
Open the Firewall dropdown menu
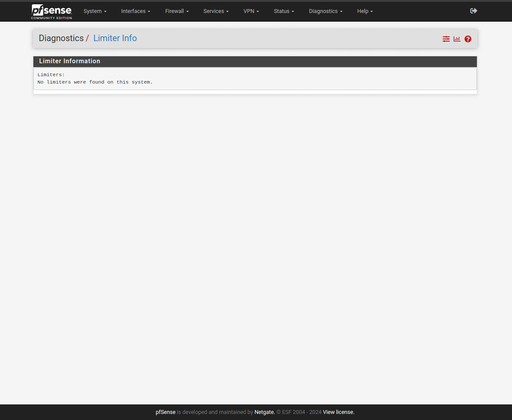(177, 11)
